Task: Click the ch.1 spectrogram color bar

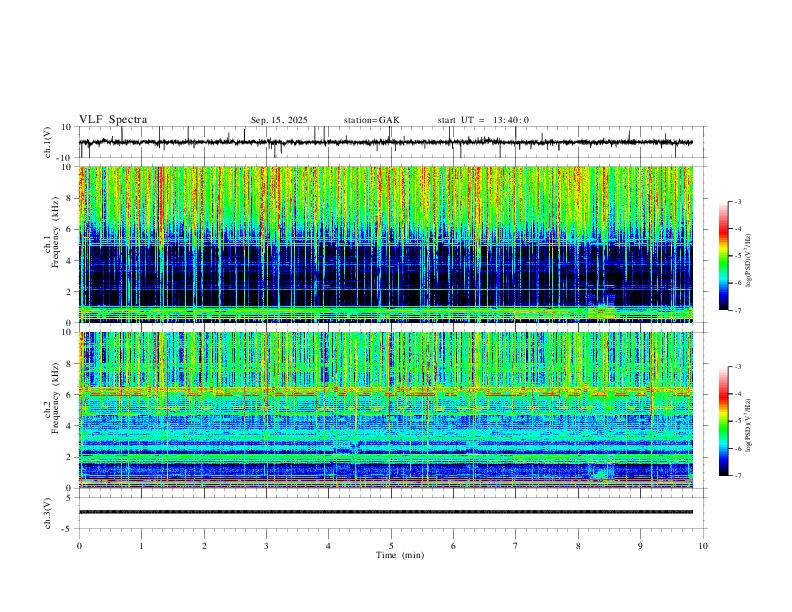Action: tap(723, 256)
